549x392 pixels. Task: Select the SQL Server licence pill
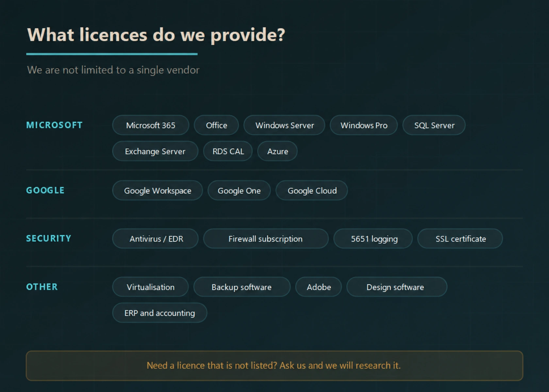434,125
